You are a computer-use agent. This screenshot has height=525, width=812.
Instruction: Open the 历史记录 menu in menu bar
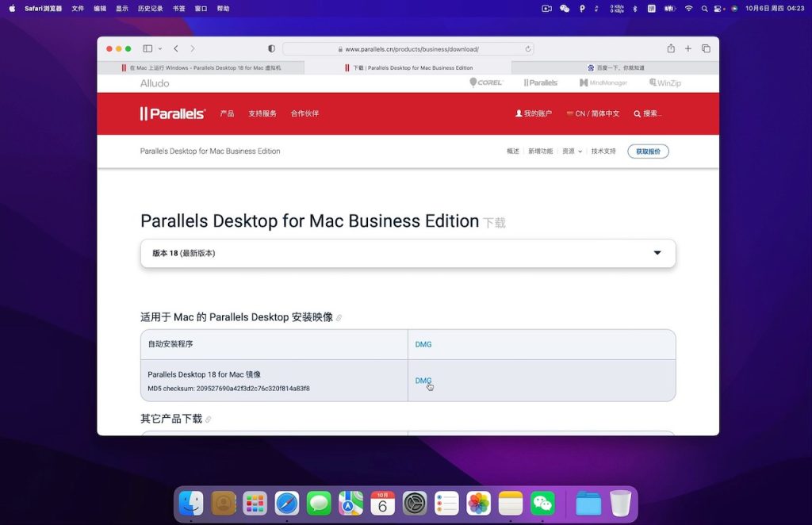(150, 9)
